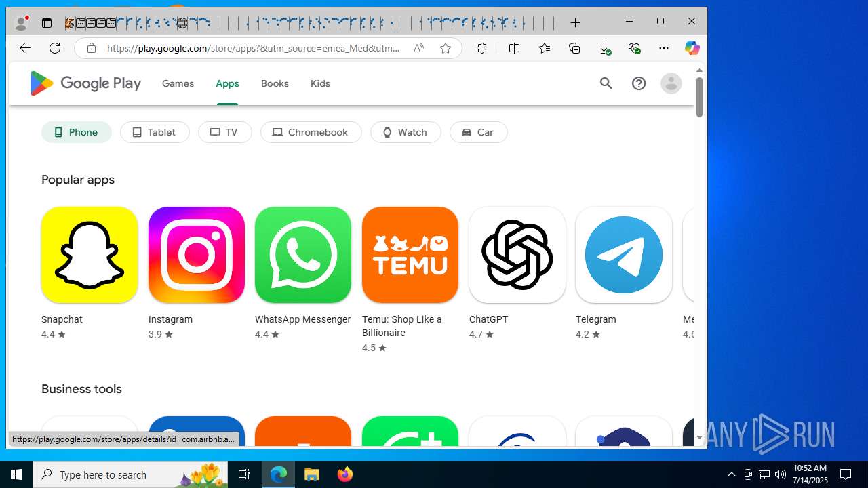The height and width of the screenshot is (488, 868).
Task: Click the page vertical scrollbar thumb
Action: point(699,97)
